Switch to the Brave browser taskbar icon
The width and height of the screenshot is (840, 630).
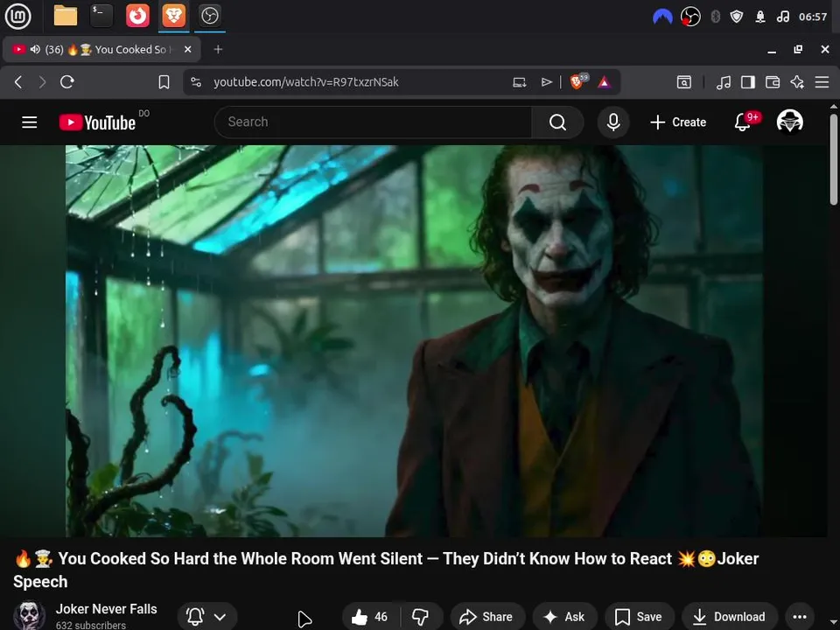[173, 16]
